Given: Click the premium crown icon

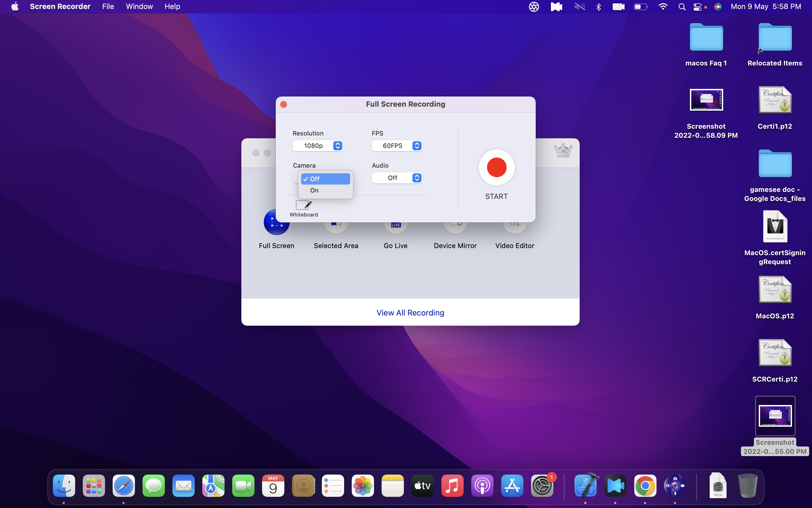Looking at the screenshot, I should point(563,150).
